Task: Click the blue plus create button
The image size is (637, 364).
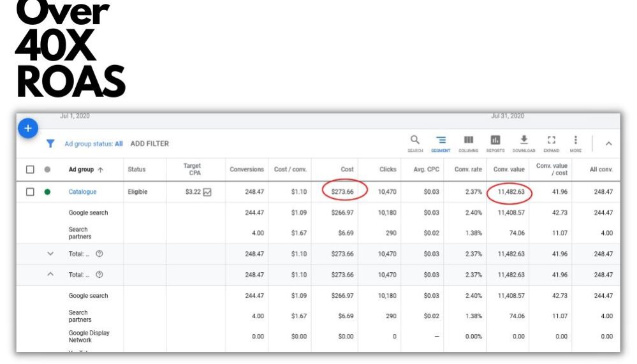Action: pos(27,128)
